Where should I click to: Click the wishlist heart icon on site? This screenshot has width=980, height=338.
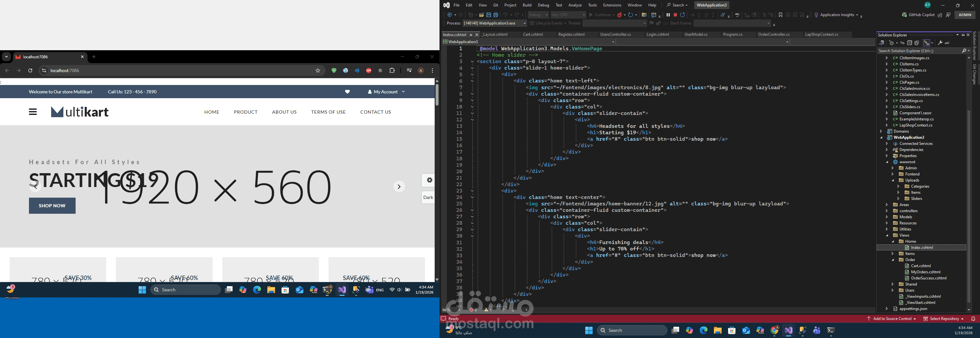point(347,92)
